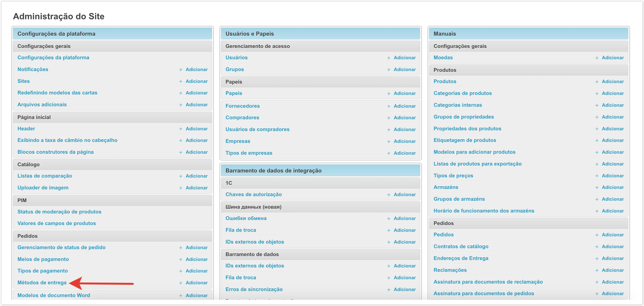Open Erros de sincronização page
Image resolution: width=644 pixels, height=306 pixels.
[x=254, y=289]
